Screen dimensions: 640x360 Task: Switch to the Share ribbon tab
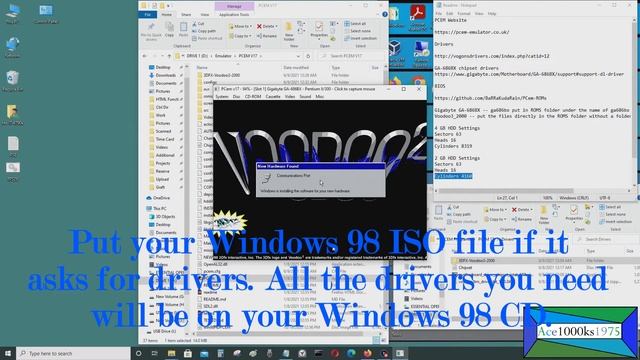(186, 14)
